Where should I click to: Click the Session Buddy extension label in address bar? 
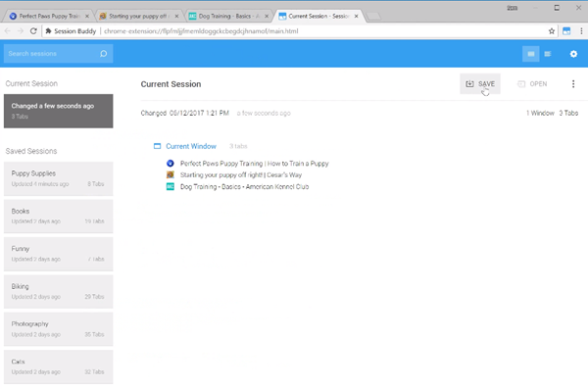(x=71, y=31)
